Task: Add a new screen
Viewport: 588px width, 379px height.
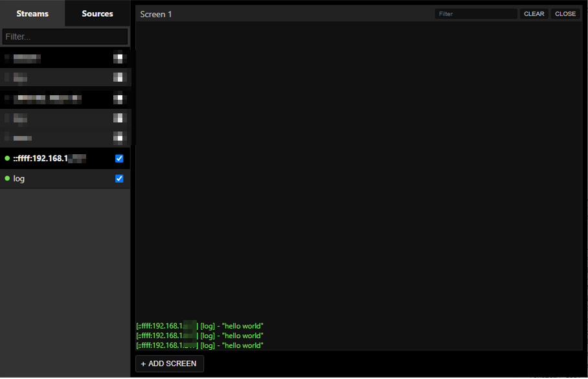Action: pyautogui.click(x=169, y=363)
